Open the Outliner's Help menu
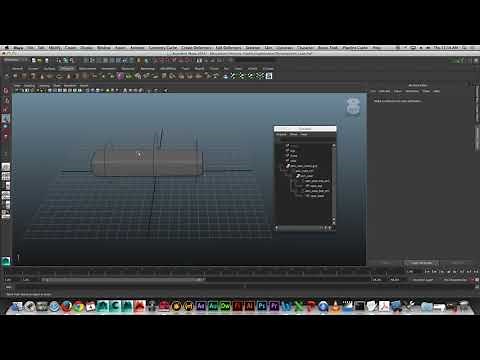 click(x=304, y=134)
